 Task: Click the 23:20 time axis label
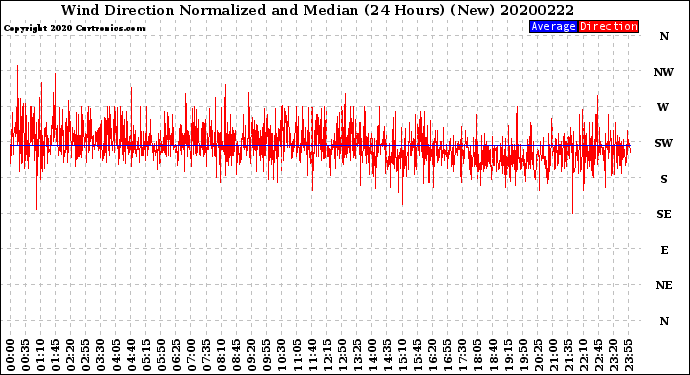point(613,355)
